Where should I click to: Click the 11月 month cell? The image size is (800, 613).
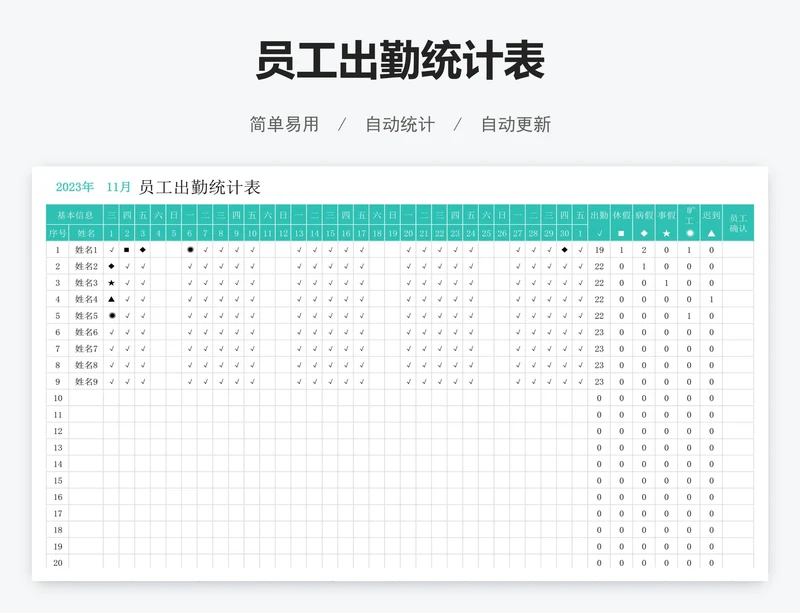(x=118, y=187)
